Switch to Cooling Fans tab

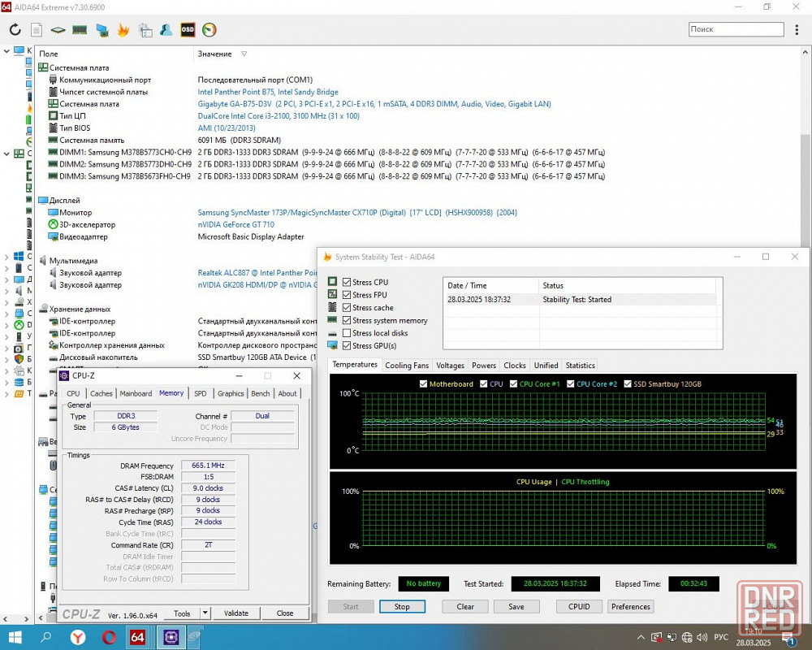pyautogui.click(x=407, y=366)
